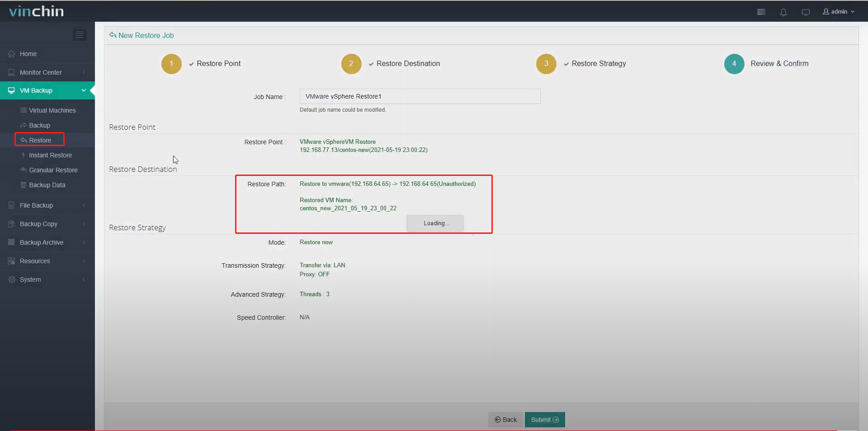Image resolution: width=868 pixels, height=431 pixels.
Task: Click the 'Restore now' mode value
Action: click(x=316, y=242)
